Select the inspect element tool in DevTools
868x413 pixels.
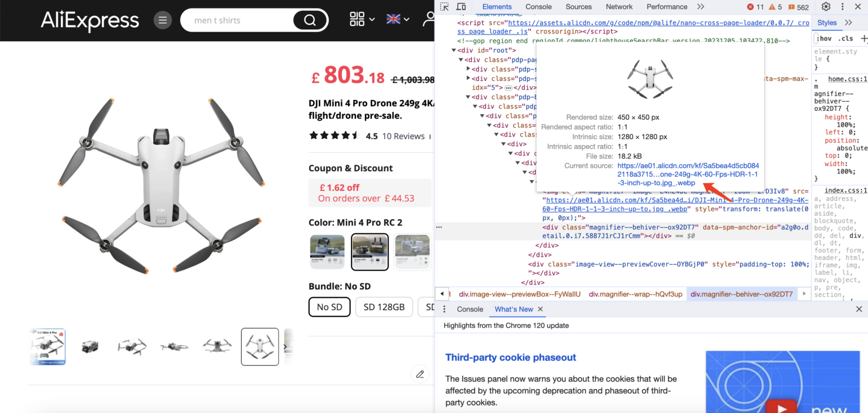[444, 6]
